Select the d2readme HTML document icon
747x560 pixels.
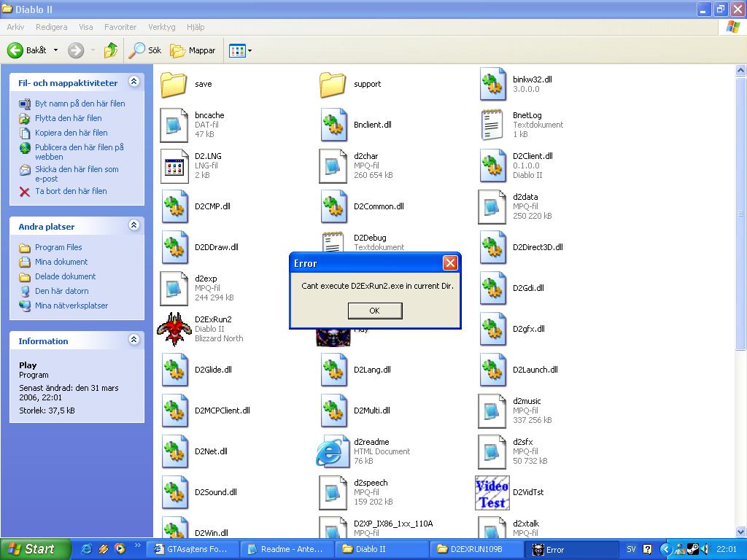click(x=333, y=451)
